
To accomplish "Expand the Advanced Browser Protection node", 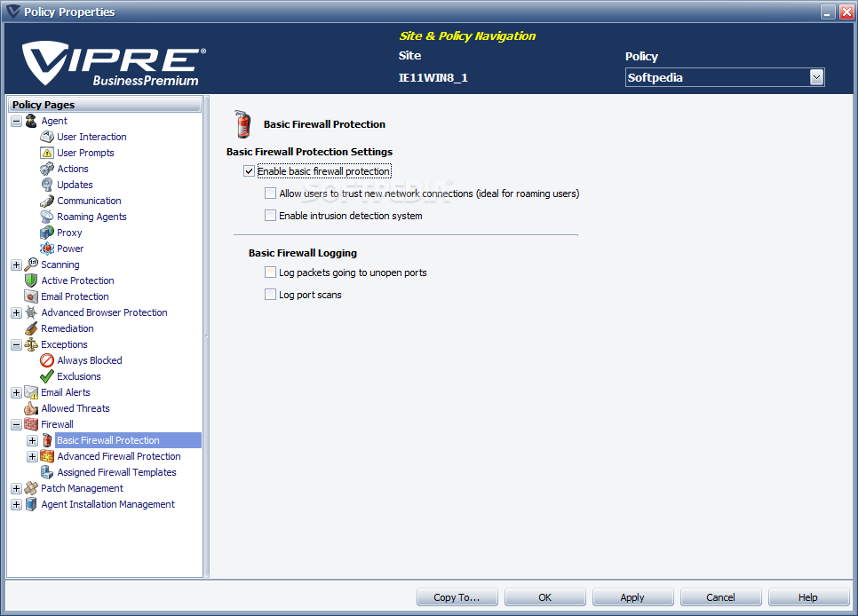I will pos(16,313).
